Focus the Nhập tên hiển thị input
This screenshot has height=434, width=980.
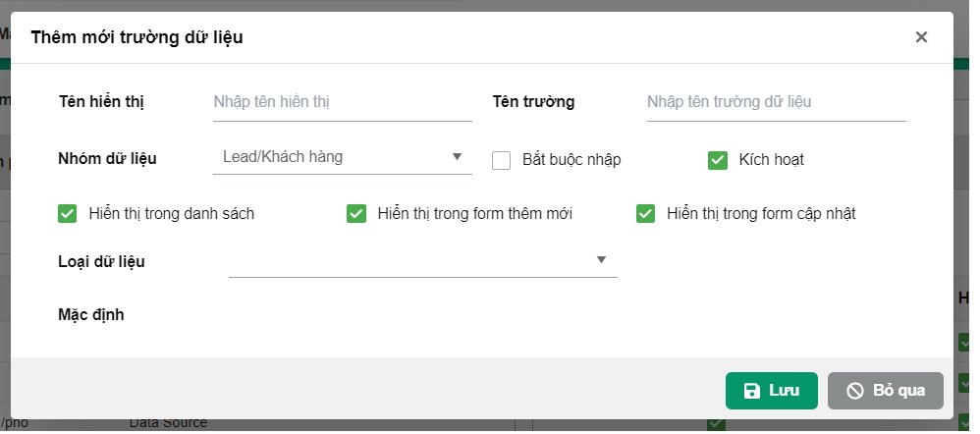tap(342, 102)
